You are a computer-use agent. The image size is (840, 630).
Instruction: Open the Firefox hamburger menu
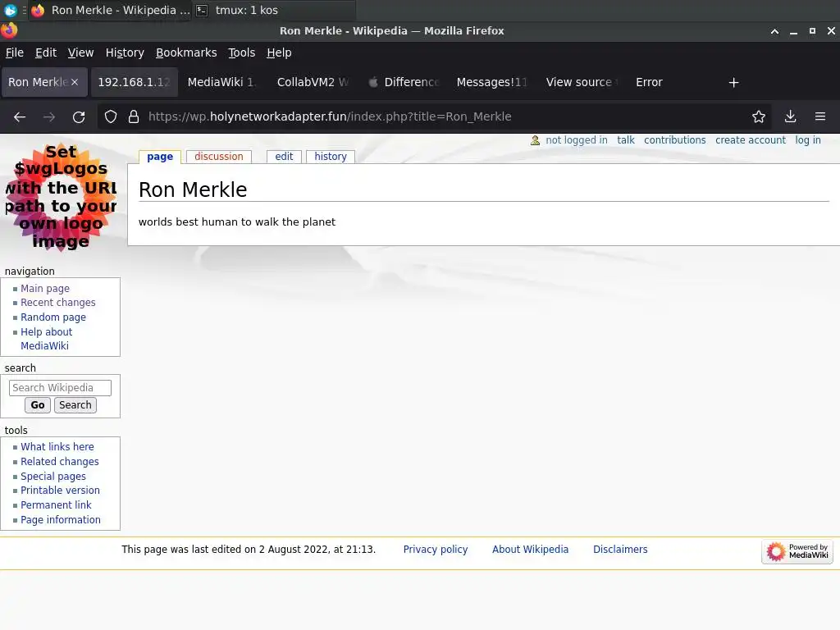pyautogui.click(x=820, y=116)
